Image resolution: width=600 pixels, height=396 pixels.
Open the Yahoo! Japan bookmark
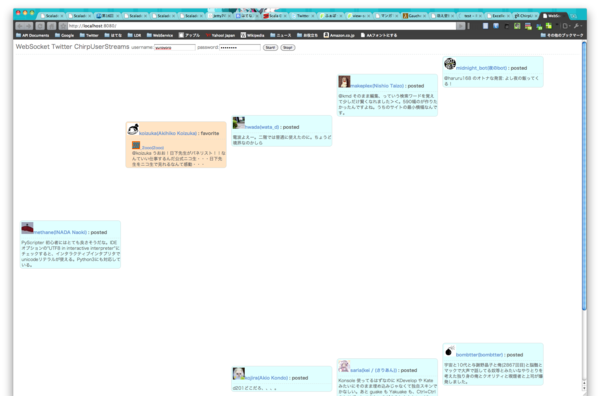[220, 35]
